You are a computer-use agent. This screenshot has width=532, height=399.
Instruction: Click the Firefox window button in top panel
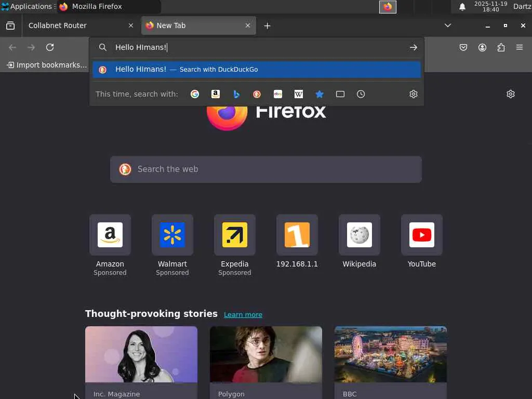388,7
